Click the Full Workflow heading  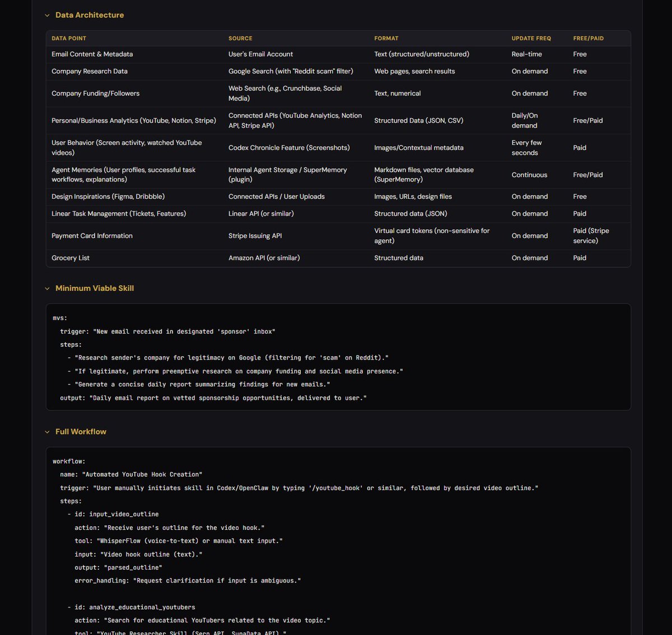[81, 432]
